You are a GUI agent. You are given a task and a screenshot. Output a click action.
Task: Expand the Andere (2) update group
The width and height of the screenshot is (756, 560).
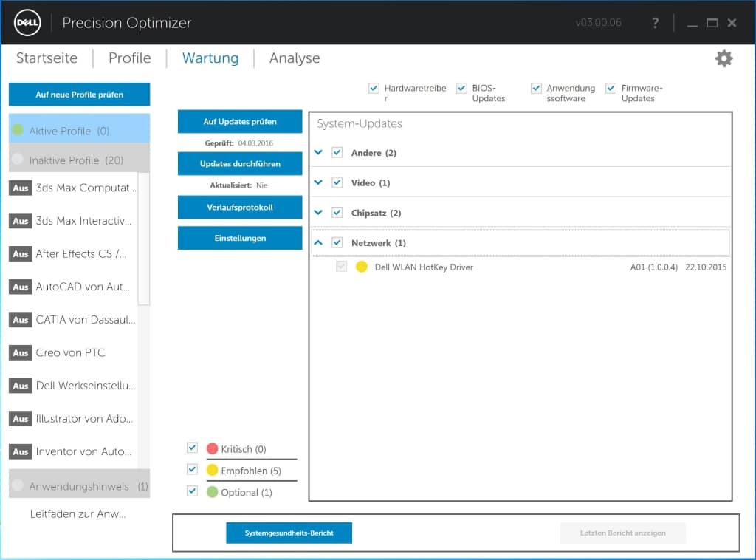(x=318, y=152)
